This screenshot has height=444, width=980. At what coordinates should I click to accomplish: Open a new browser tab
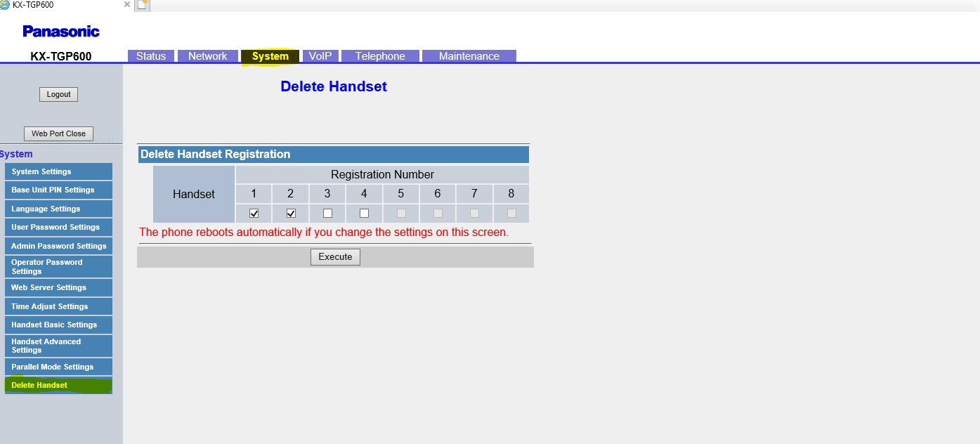point(141,5)
